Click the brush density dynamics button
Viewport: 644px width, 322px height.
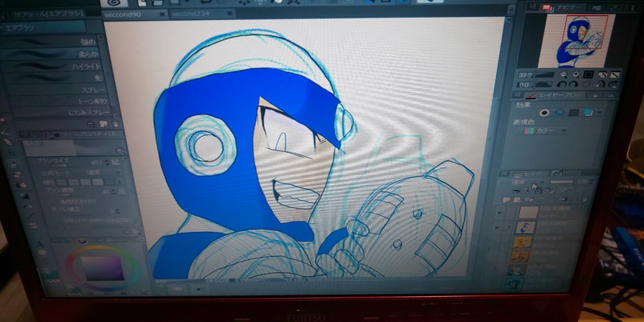(x=122, y=192)
